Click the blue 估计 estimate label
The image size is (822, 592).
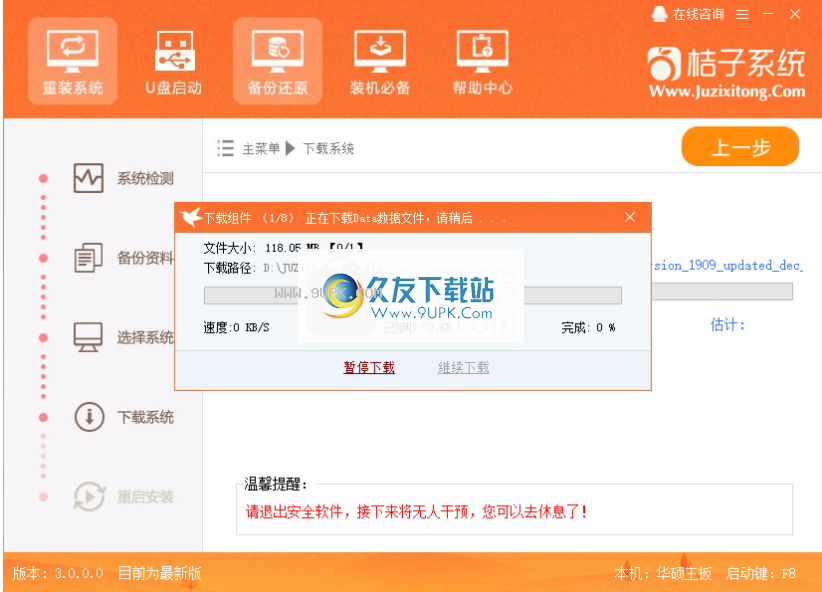pyautogui.click(x=727, y=325)
